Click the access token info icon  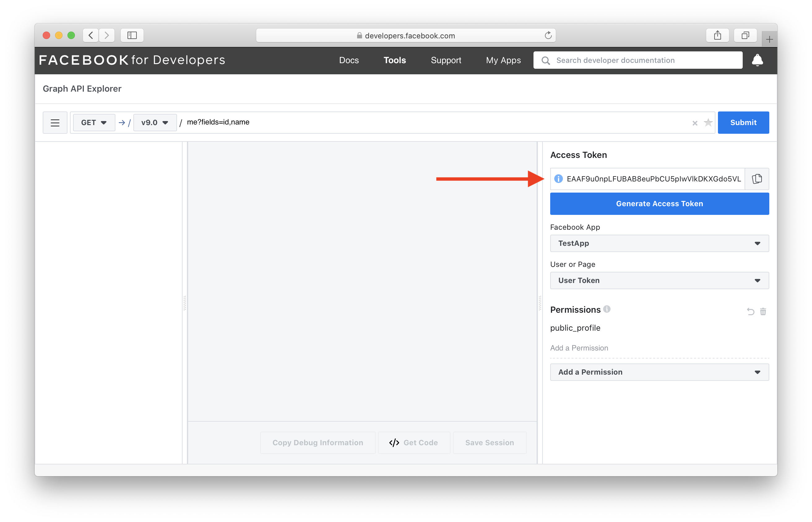(558, 179)
